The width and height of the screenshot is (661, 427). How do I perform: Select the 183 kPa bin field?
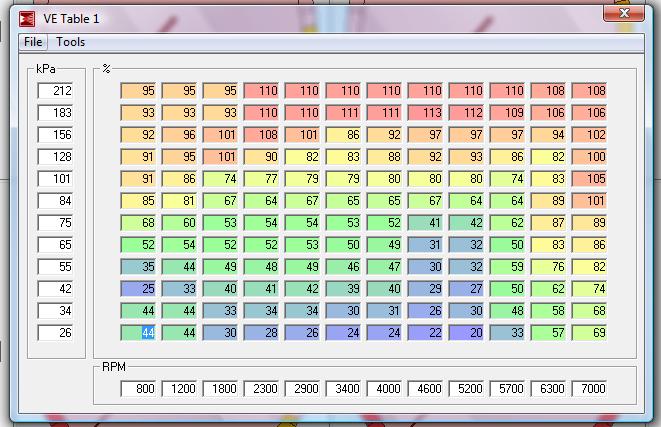[x=55, y=113]
